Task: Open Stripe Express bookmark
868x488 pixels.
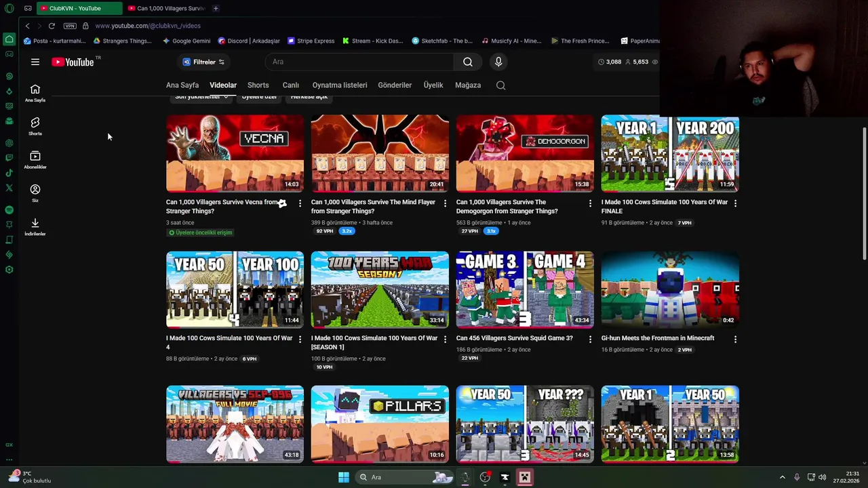Action: (x=311, y=41)
